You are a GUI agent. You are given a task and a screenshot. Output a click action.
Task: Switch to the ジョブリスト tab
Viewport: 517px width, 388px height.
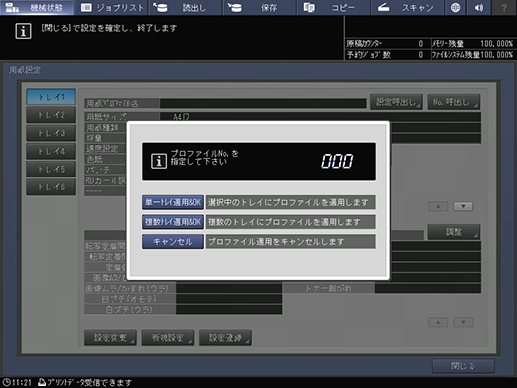(112, 7)
